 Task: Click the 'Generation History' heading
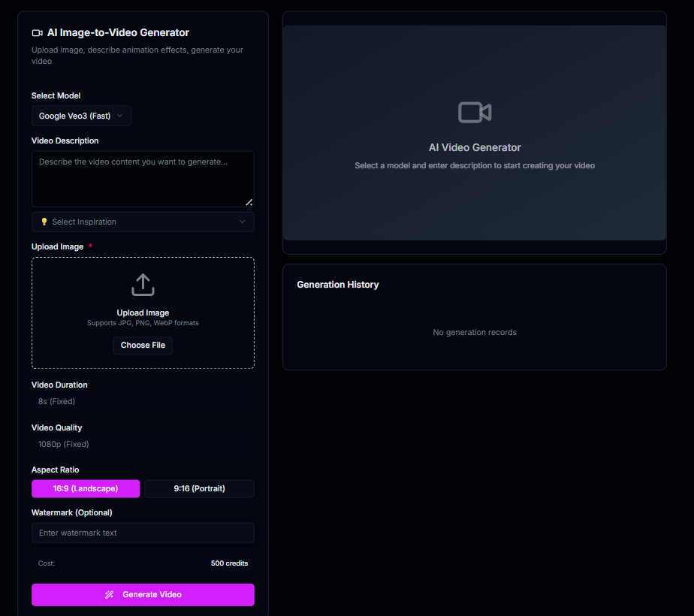338,285
